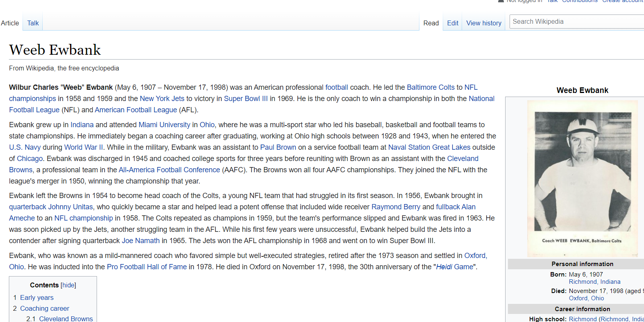Open the Weeb Ewbank portrait photo
Viewport: 644px width, 322px height.
coord(582,179)
